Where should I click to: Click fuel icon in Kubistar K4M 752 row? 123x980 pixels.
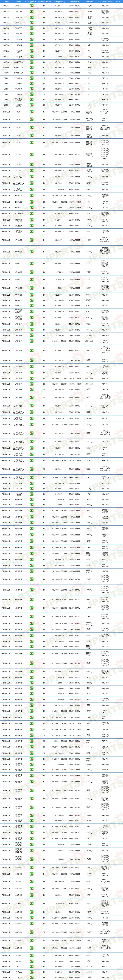[x=31, y=73]
